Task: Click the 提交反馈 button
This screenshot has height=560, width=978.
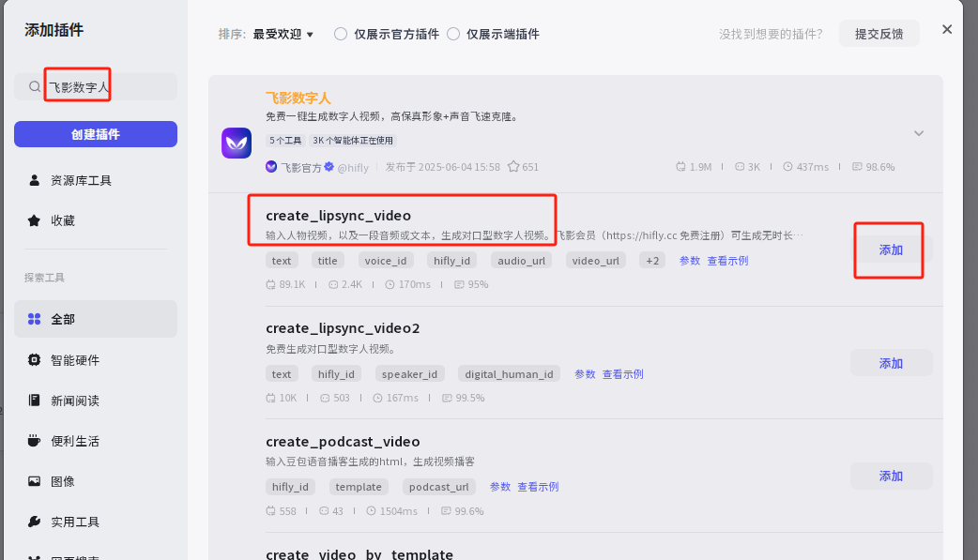Action: click(x=879, y=34)
